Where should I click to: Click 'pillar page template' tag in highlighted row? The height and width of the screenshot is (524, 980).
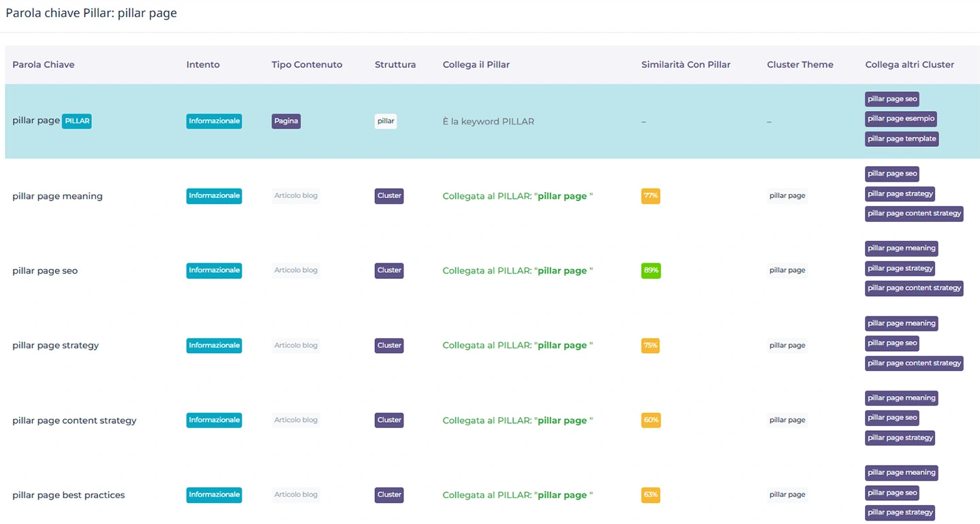902,139
